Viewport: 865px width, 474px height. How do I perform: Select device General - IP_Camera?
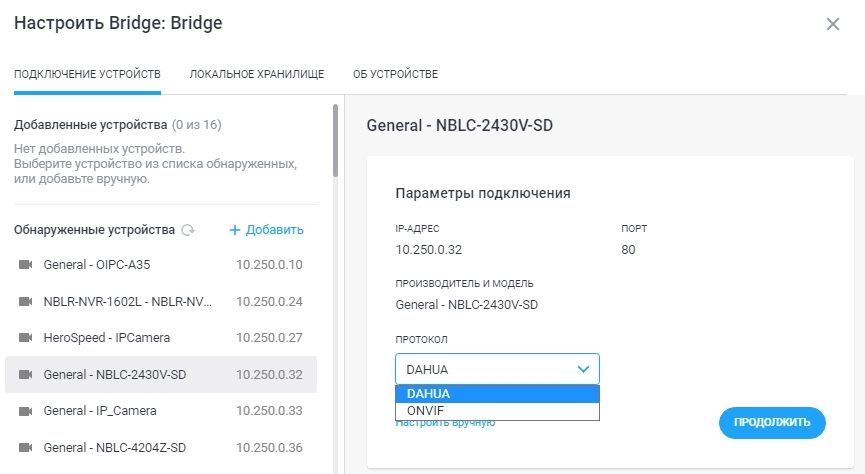[x=161, y=411]
